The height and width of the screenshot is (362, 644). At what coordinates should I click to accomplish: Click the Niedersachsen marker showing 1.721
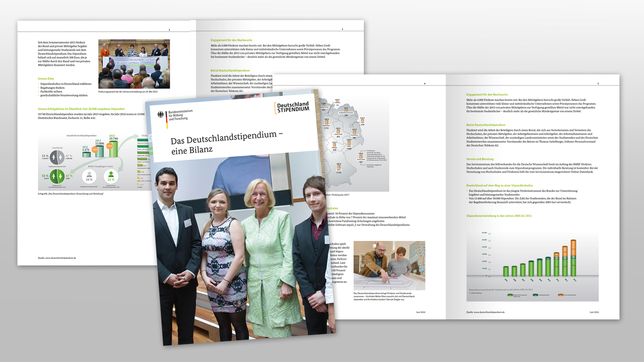click(x=326, y=124)
